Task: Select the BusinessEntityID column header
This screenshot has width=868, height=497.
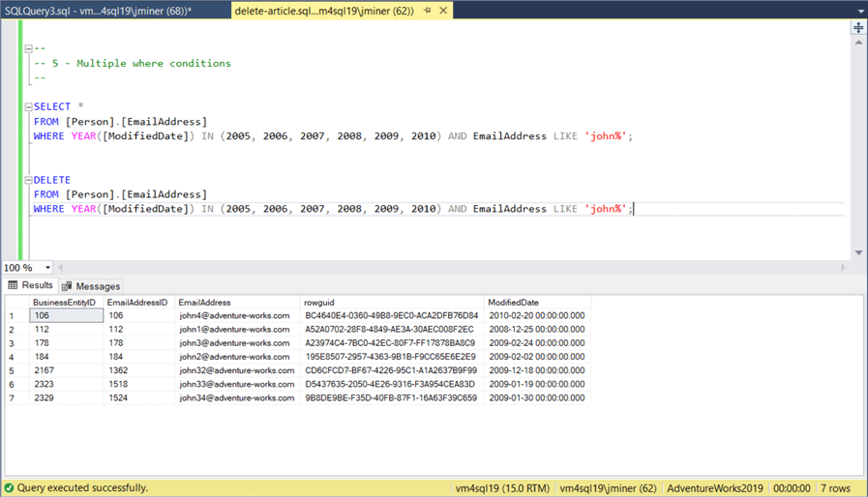Action: click(66, 303)
